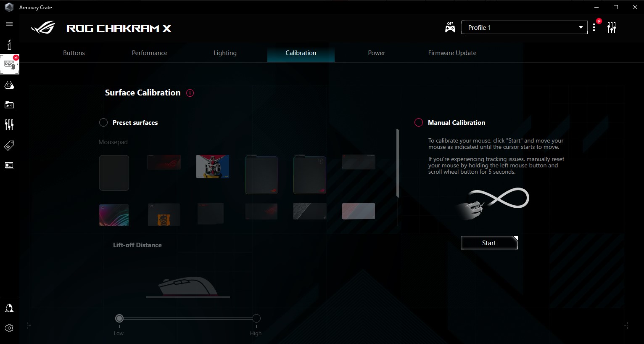644x344 pixels.
Task: Open Aura Sync triangle sidebar icon
Action: [9, 85]
